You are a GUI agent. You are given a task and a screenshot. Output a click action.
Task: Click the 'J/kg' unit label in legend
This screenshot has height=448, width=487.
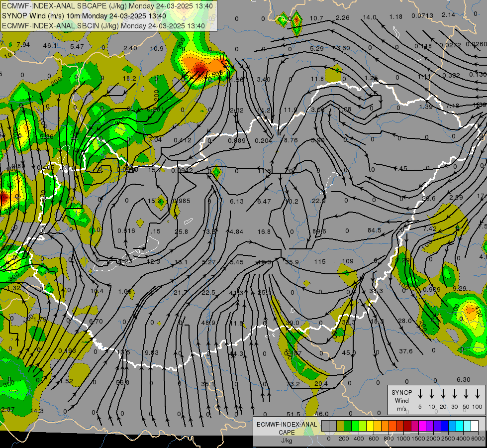287,441
